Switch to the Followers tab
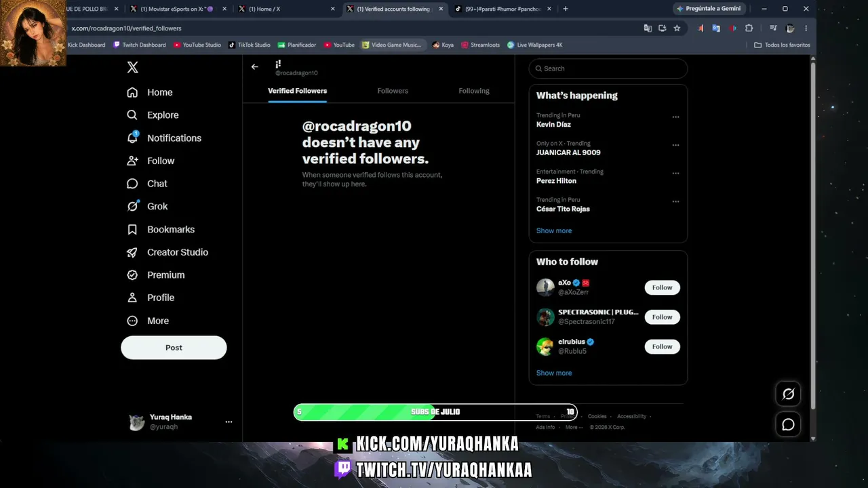Image resolution: width=868 pixels, height=488 pixels. pos(393,91)
